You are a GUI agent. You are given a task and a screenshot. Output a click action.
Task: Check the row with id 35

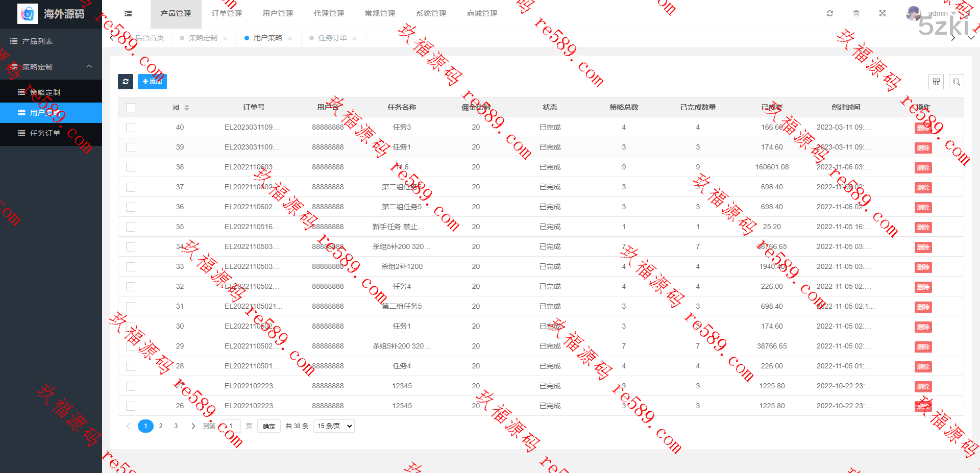[x=131, y=227]
